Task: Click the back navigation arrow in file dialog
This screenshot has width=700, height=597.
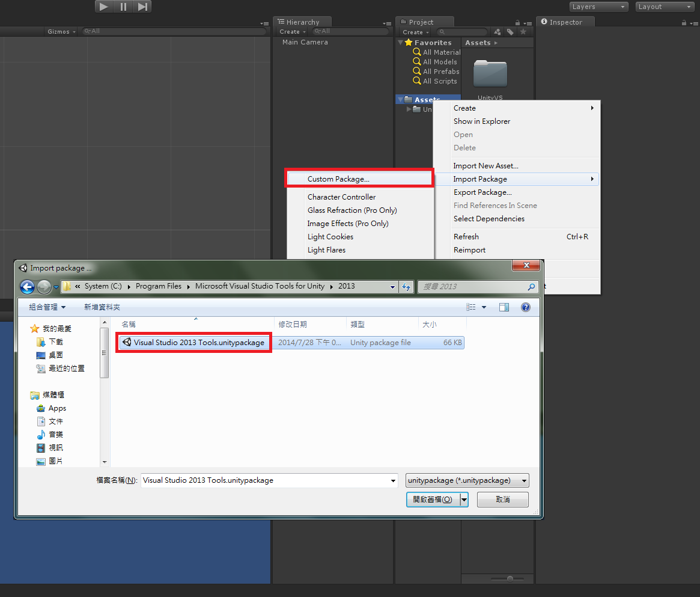Action: pyautogui.click(x=26, y=287)
